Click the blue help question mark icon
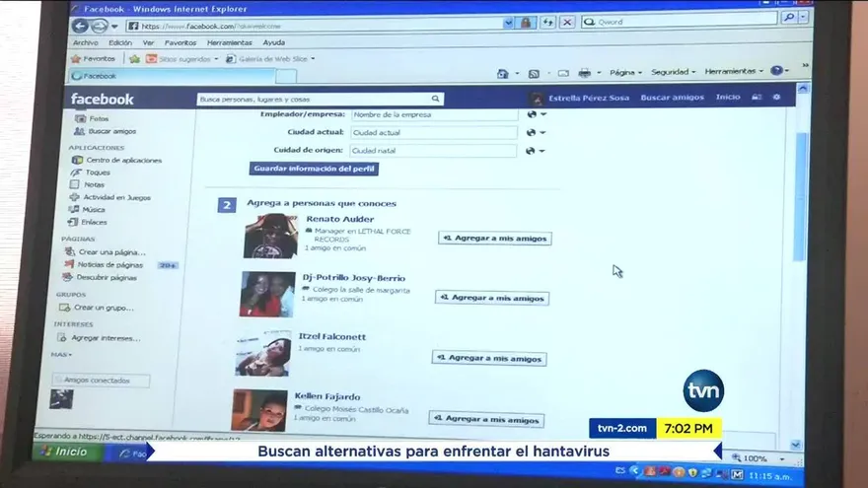The image size is (868, 488). (776, 70)
